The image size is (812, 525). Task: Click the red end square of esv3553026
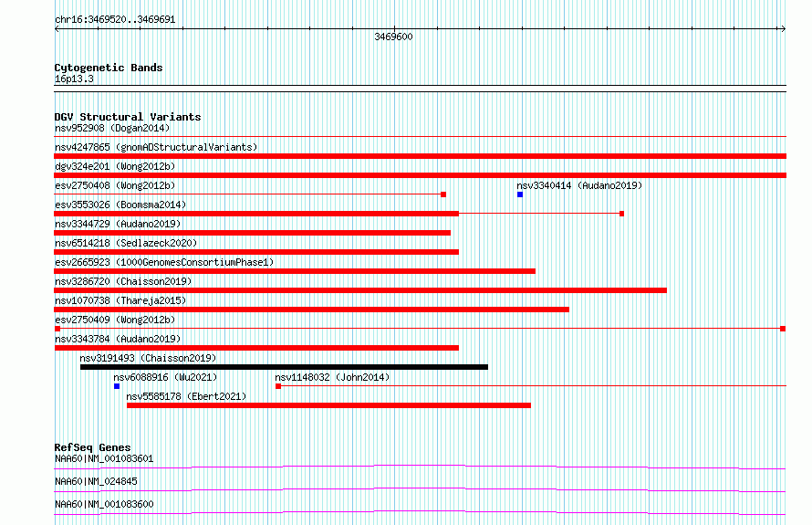point(622,214)
